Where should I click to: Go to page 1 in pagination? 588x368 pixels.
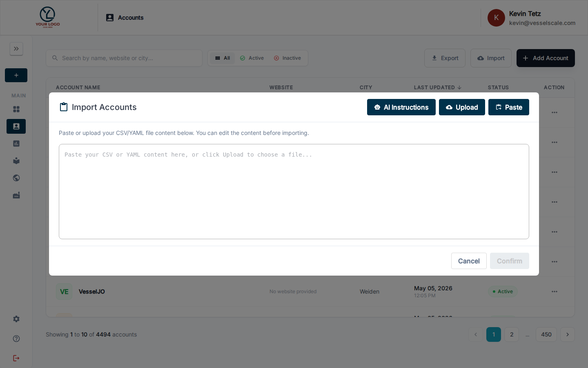coord(494,334)
